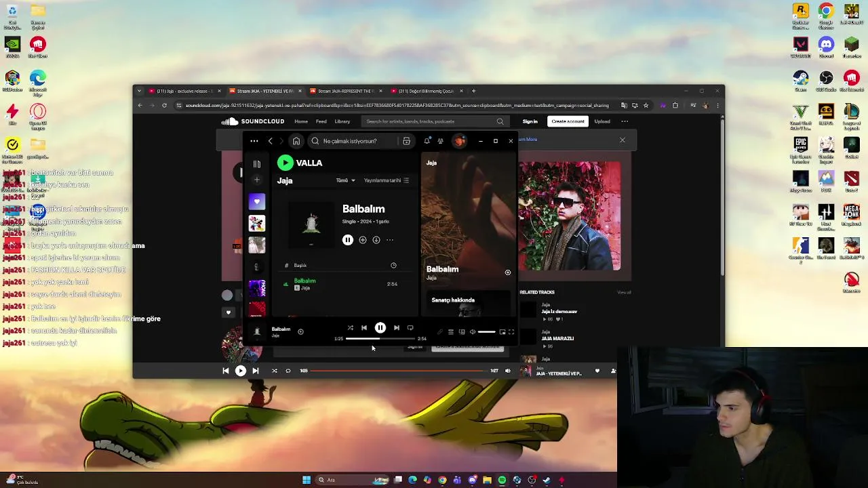The image size is (868, 488).
Task: Open the Windows Start button
Action: click(x=307, y=480)
